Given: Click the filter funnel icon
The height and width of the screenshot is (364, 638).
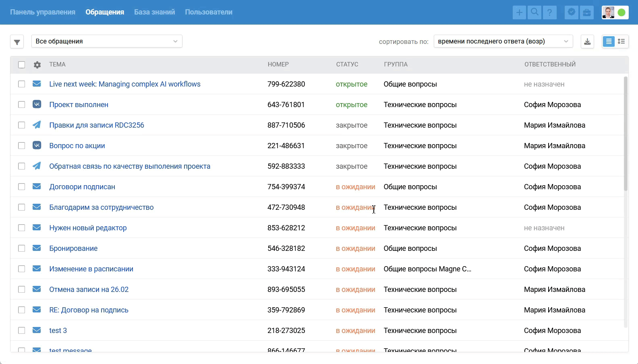Looking at the screenshot, I should [17, 42].
